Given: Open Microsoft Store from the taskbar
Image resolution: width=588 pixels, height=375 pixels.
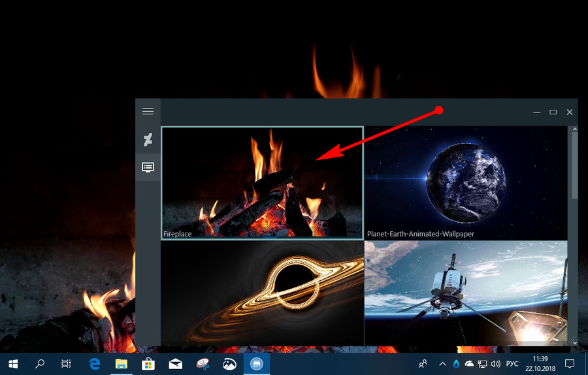Looking at the screenshot, I should pyautogui.click(x=148, y=363).
